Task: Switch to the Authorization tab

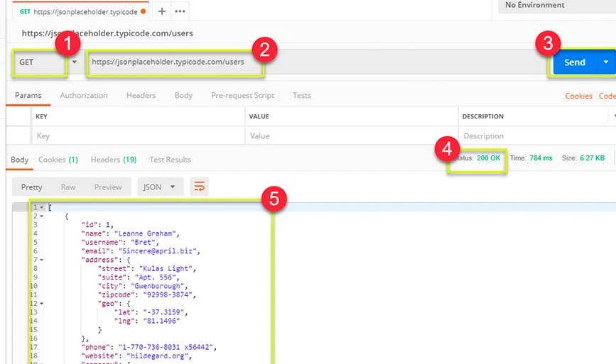Action: pyautogui.click(x=84, y=95)
